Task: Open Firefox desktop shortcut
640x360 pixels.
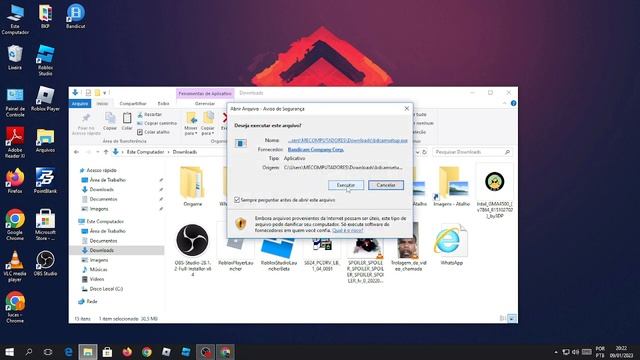Action: coord(15,181)
